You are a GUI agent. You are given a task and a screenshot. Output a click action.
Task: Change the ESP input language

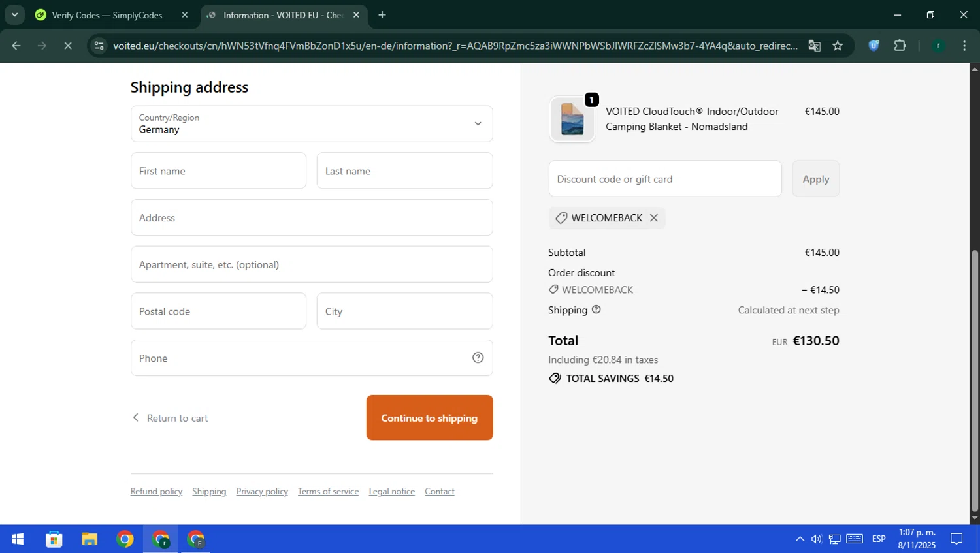[x=879, y=539]
